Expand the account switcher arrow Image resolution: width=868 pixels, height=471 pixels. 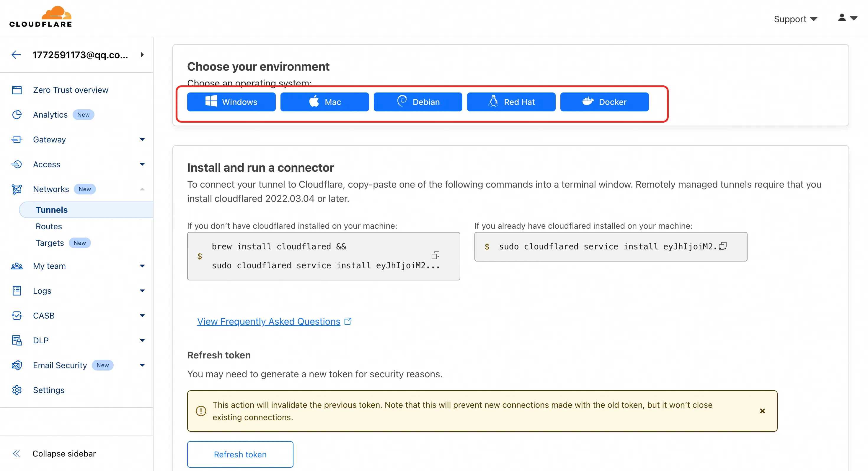142,55
